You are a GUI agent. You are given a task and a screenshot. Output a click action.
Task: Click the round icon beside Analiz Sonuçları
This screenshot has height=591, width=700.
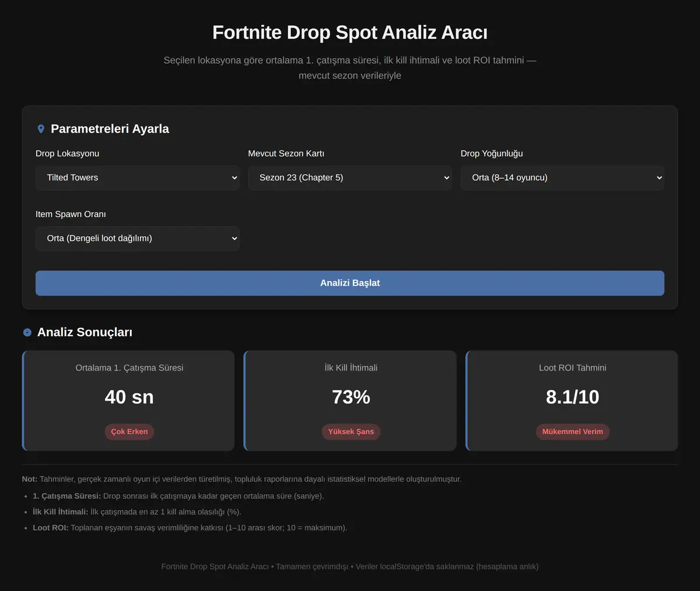(27, 332)
